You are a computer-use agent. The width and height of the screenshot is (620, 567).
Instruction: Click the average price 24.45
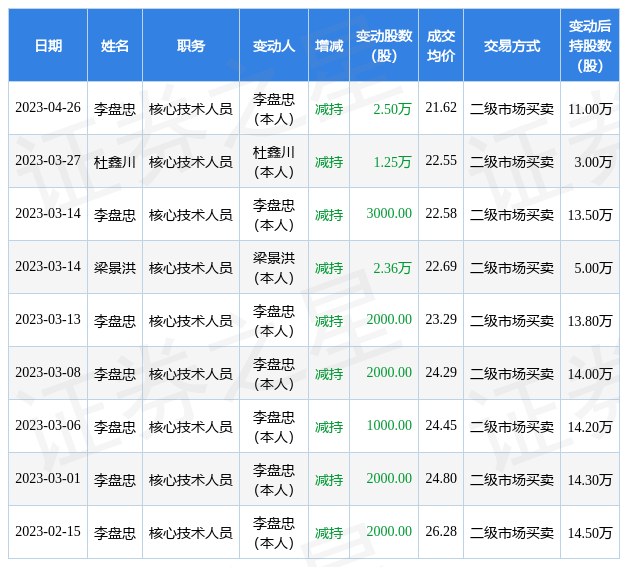441,426
